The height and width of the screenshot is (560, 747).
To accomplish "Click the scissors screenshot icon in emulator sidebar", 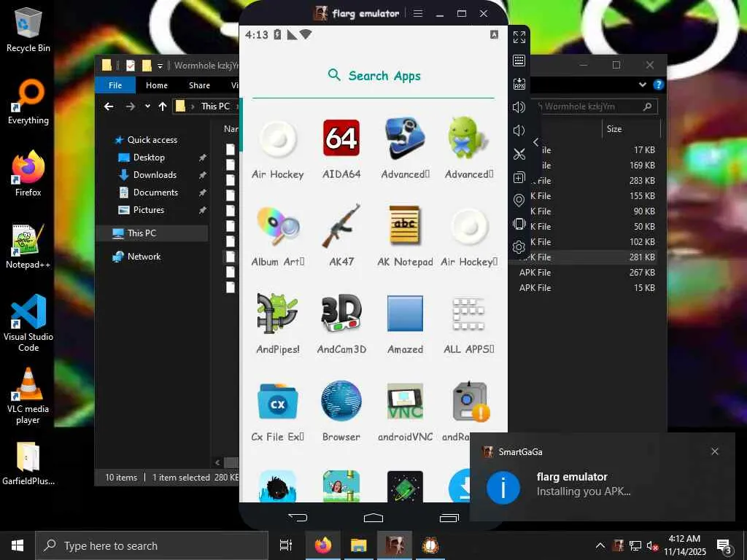I will point(519,154).
